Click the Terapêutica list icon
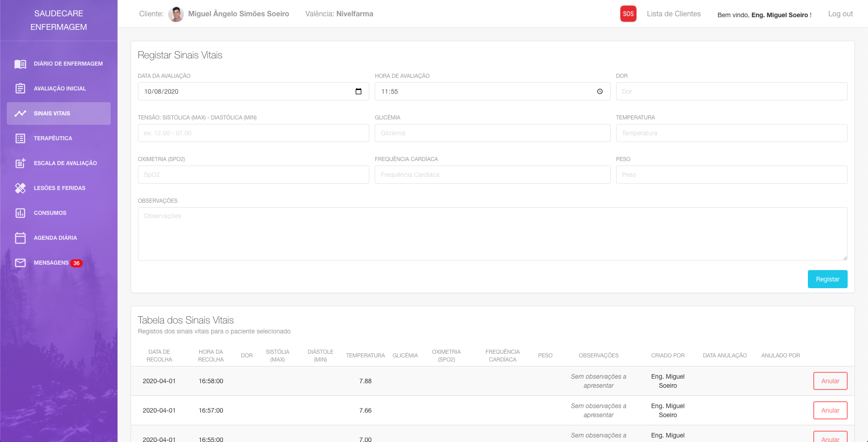The width and height of the screenshot is (868, 442). point(20,138)
